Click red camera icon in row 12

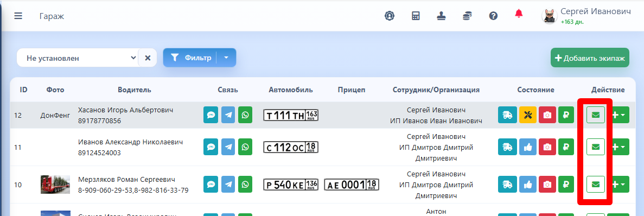547,115
